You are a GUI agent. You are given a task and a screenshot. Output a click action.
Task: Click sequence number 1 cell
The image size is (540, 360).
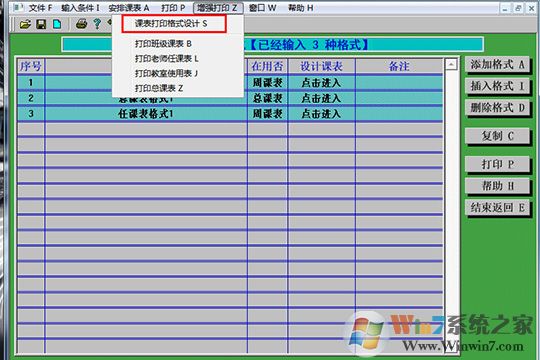coord(31,83)
